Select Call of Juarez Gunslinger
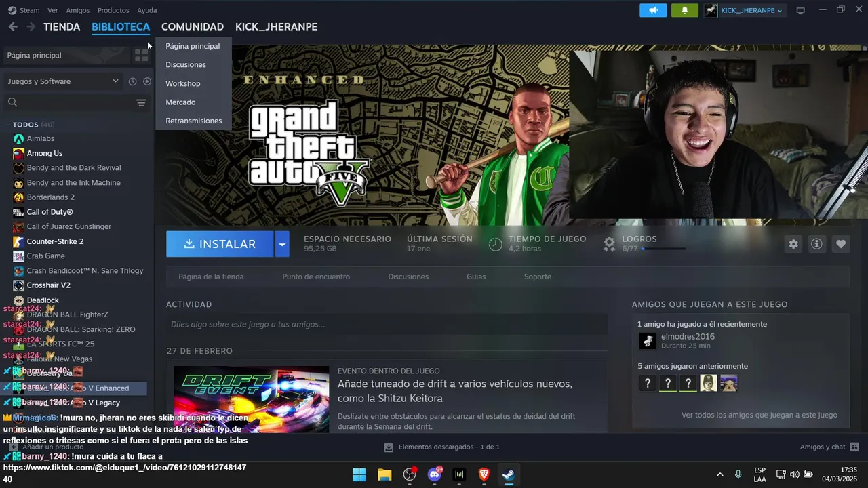 (69, 226)
